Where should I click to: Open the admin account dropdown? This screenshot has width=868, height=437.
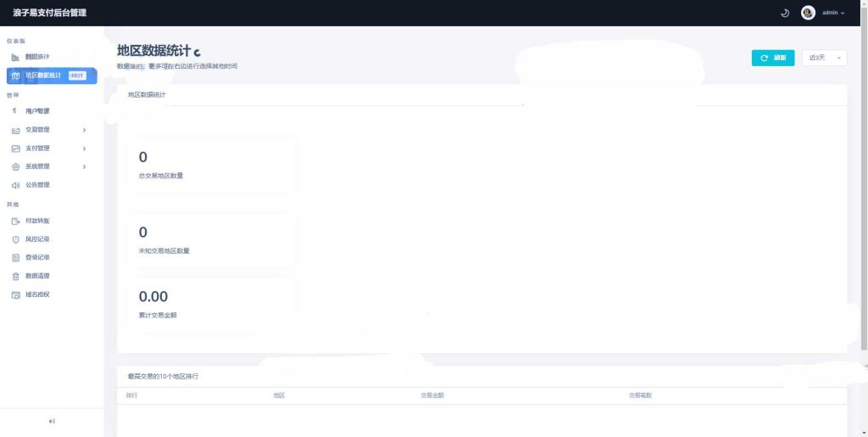pos(833,13)
